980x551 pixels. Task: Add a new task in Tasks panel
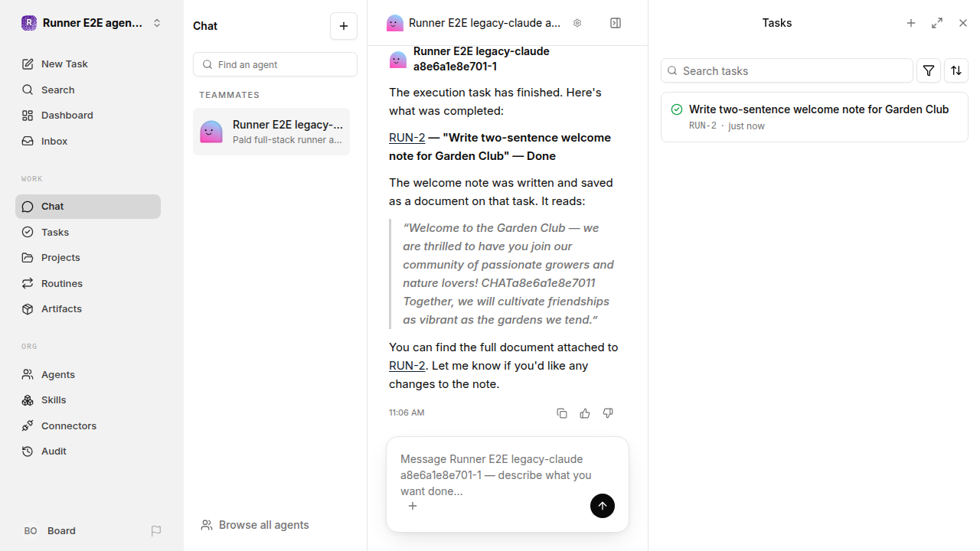point(911,23)
